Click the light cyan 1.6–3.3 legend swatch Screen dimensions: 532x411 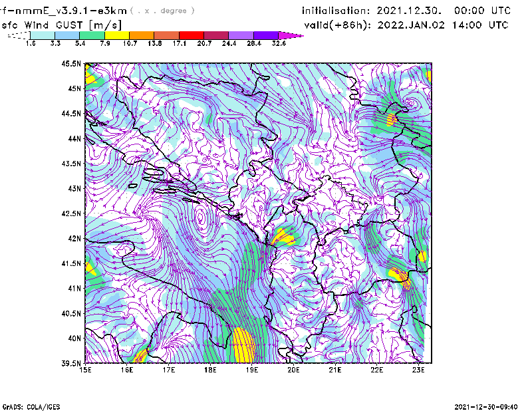43,36
